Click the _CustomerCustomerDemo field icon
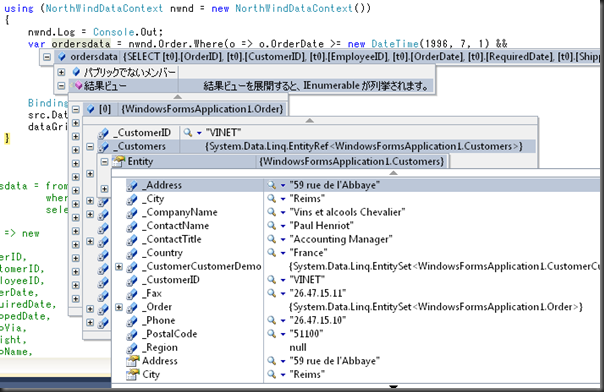The width and height of the screenshot is (604, 392). pos(132,267)
